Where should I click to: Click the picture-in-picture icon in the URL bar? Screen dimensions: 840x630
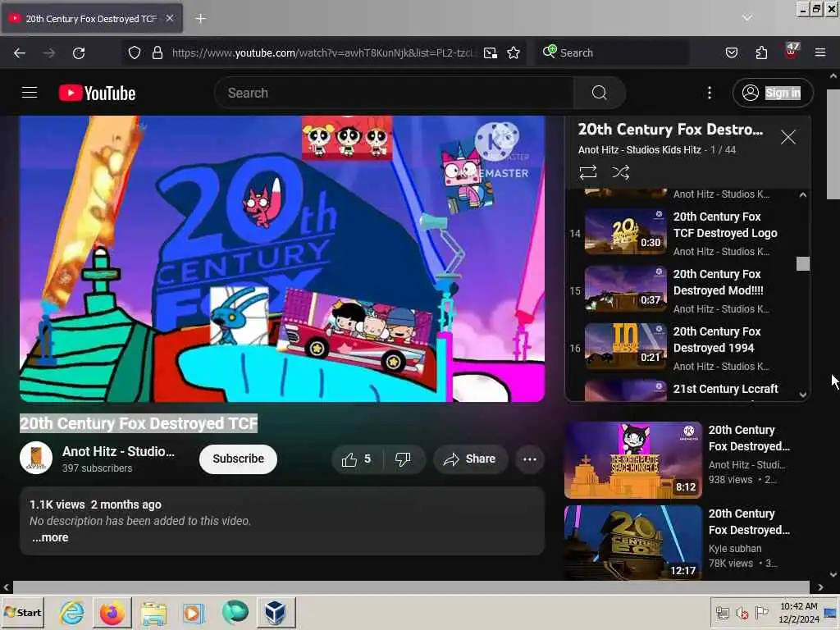pos(491,52)
